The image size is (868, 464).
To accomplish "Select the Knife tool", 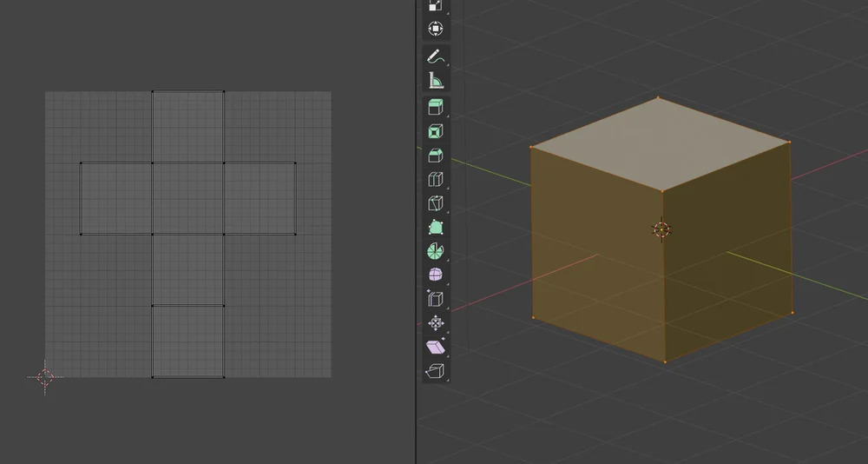I will 436,203.
